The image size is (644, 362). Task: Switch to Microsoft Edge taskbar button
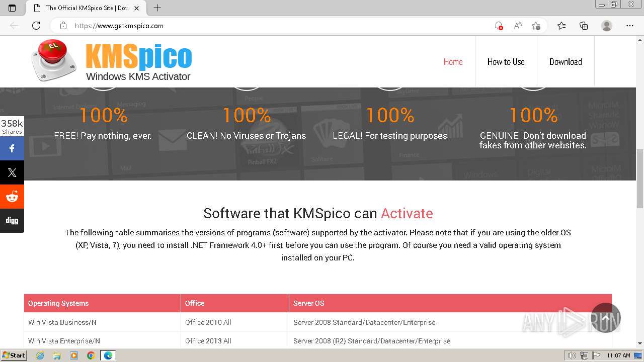(x=108, y=355)
